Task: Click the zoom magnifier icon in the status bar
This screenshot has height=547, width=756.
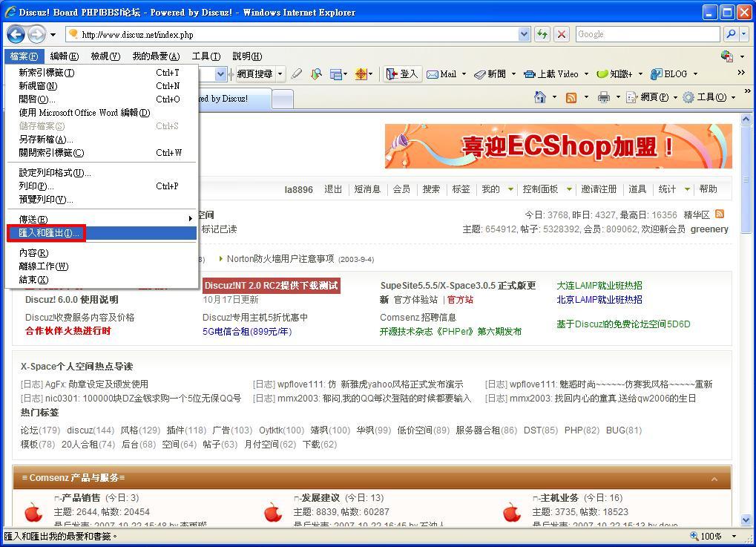Action: [694, 536]
